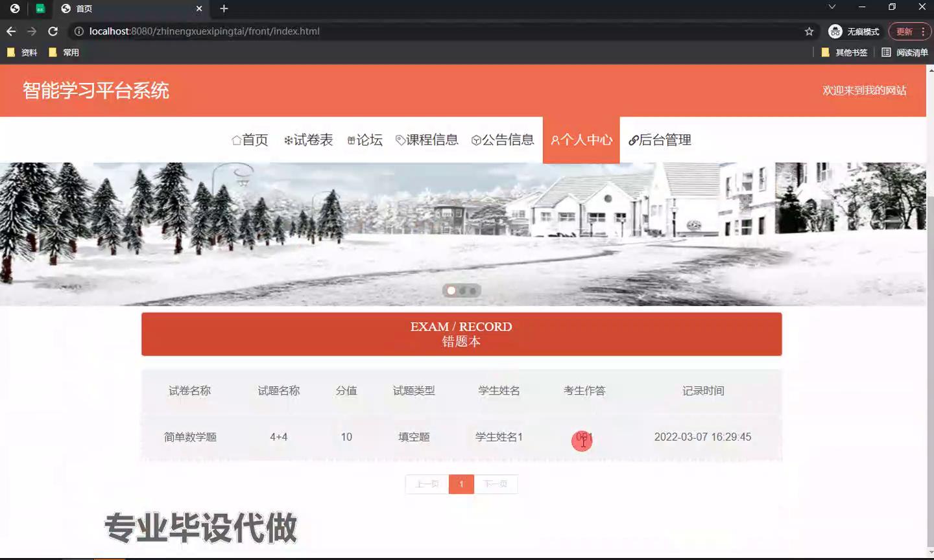
Task: Open the 其他书签 bookmarks folder
Action: (844, 52)
